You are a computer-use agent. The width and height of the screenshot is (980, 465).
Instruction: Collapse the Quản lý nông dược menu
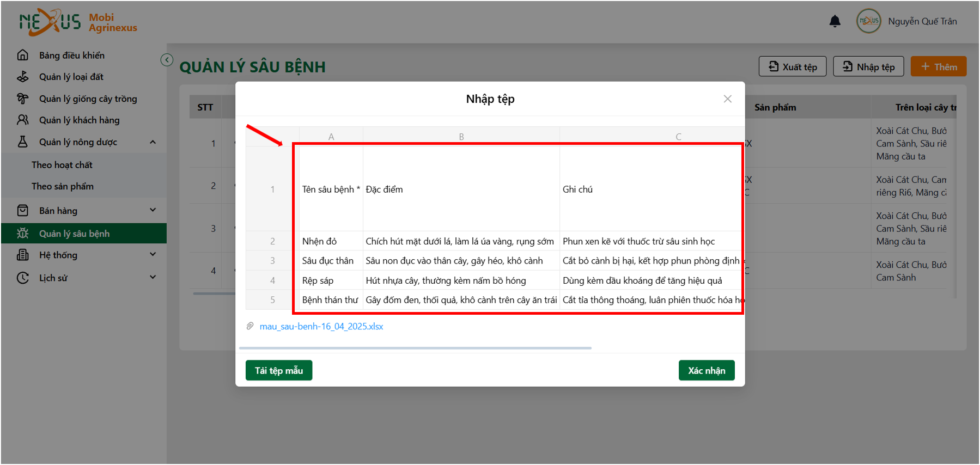pyautogui.click(x=153, y=142)
